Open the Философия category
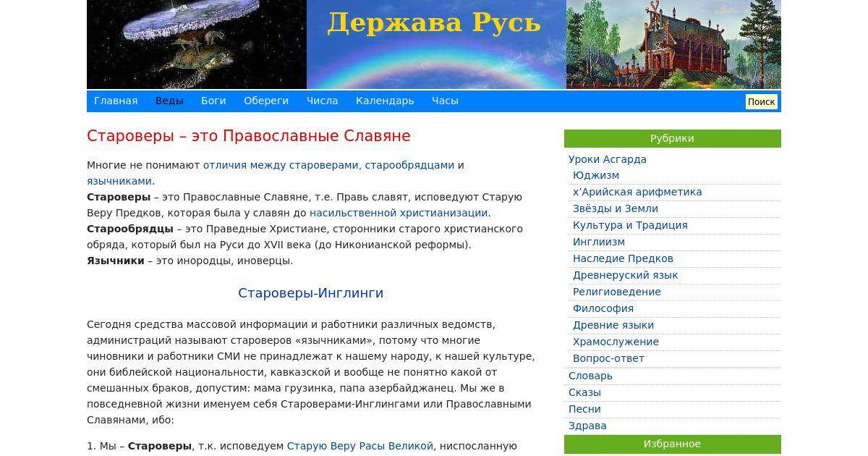Image resolution: width=868 pixels, height=456 pixels. coord(603,308)
